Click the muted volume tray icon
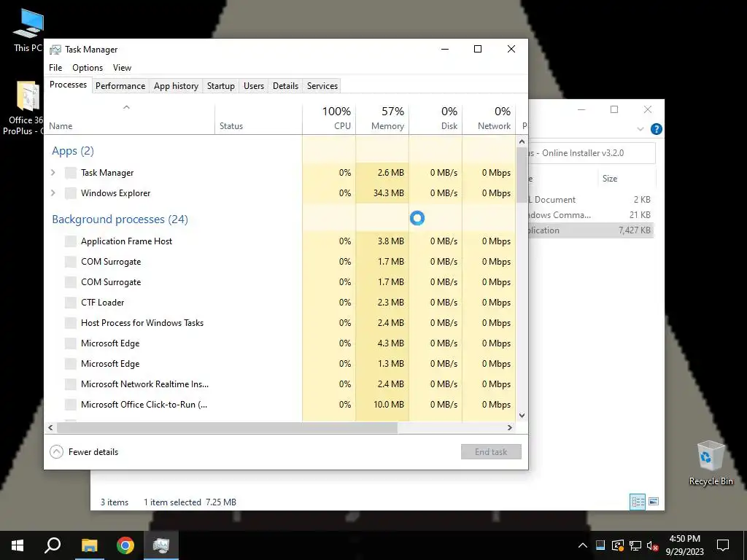 click(x=653, y=545)
